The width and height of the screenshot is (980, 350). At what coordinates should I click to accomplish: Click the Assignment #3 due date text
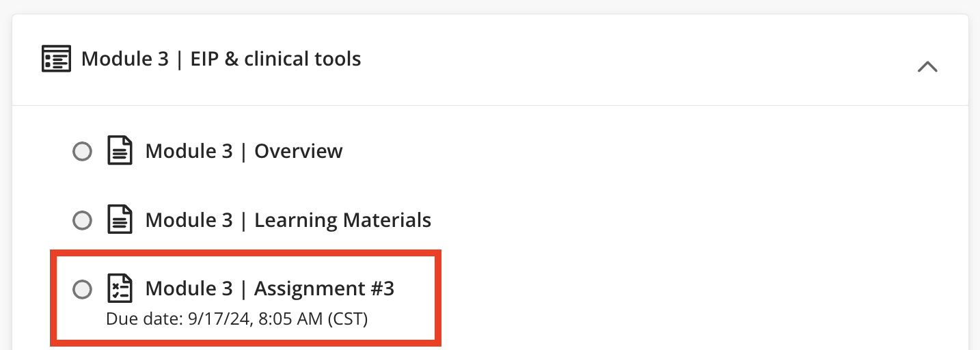click(237, 319)
